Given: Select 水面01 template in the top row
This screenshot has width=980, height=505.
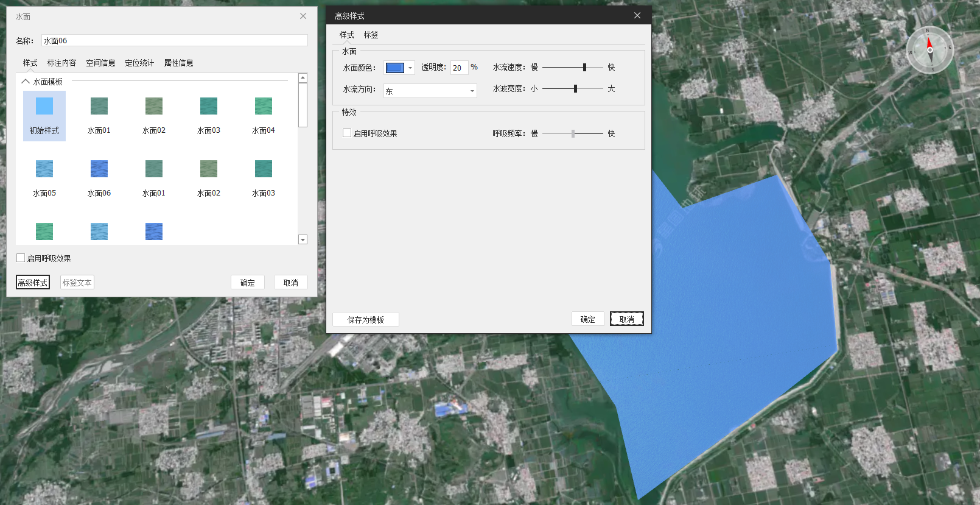Looking at the screenshot, I should (99, 107).
